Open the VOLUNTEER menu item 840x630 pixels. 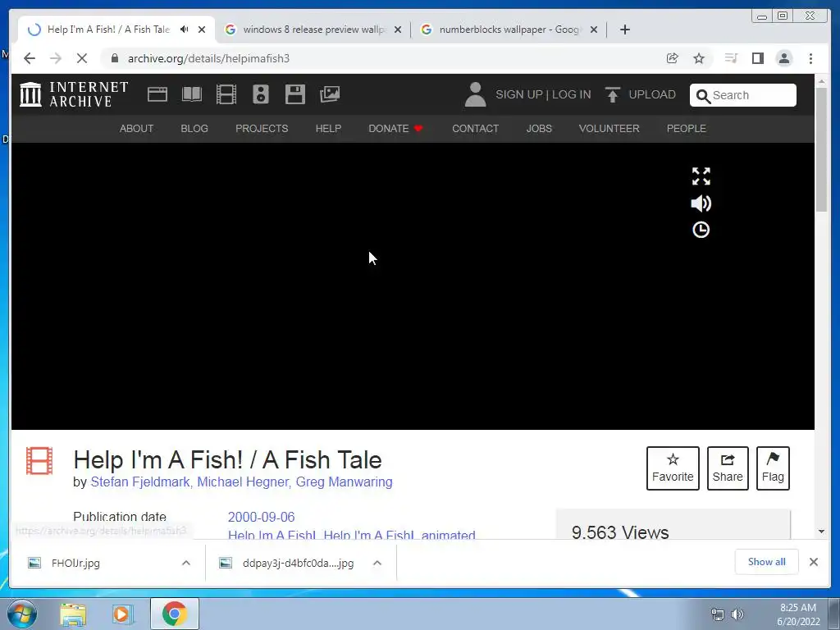[x=609, y=129]
